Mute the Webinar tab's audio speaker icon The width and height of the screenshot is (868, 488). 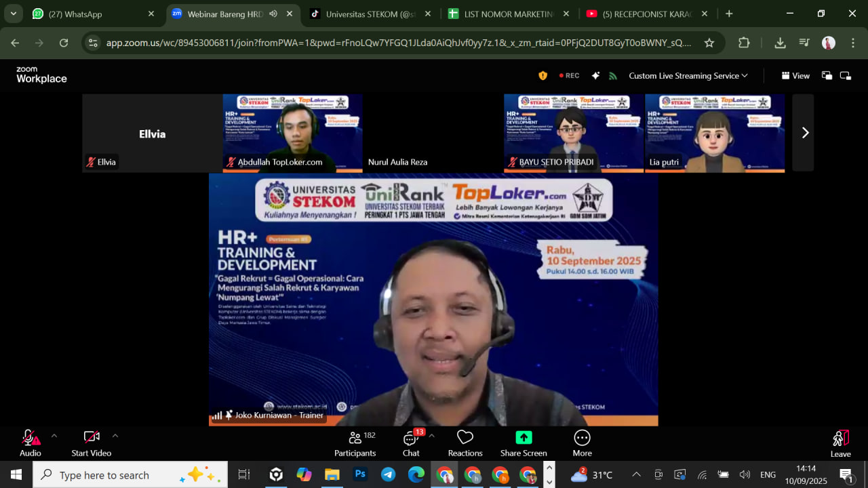pos(273,14)
